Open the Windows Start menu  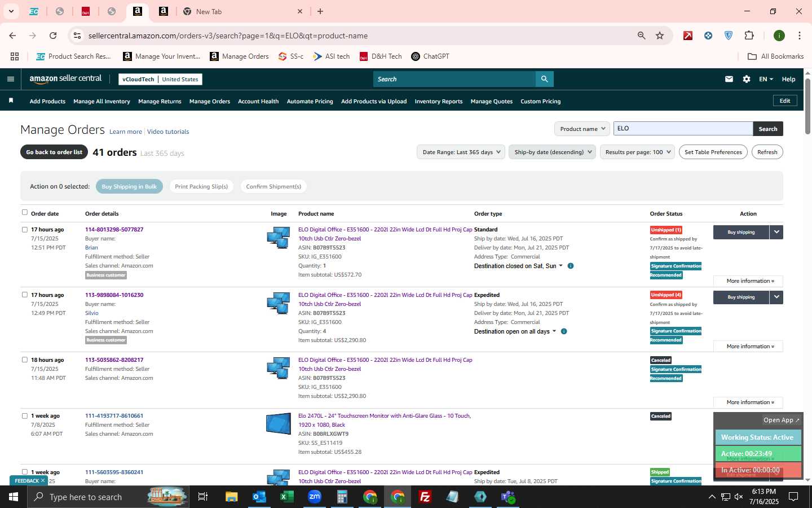coord(14,497)
